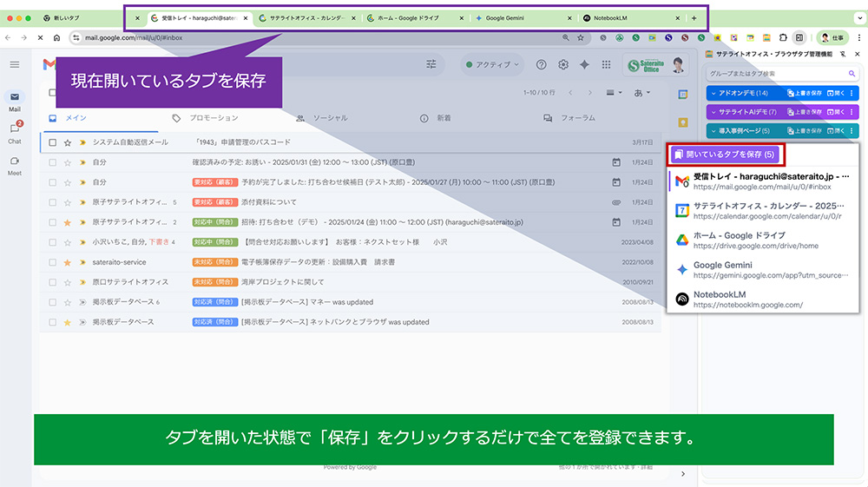Open the Gmail main menu hamburger
This screenshot has height=487, width=868.
pyautogui.click(x=15, y=65)
